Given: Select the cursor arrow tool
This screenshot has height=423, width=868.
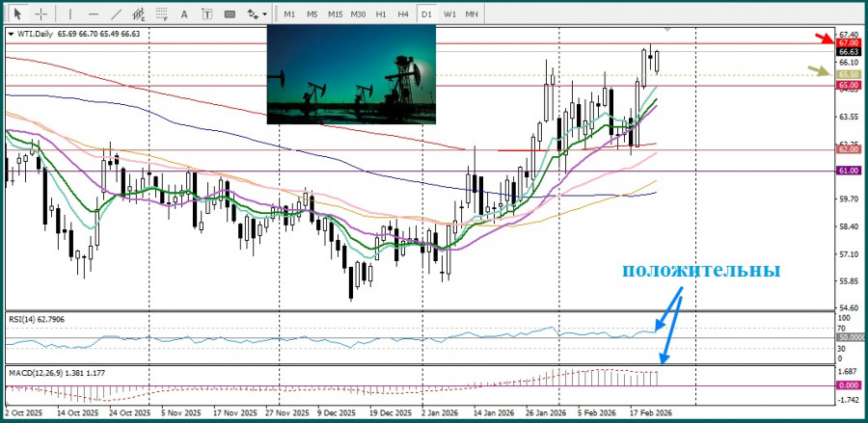Looking at the screenshot, I should [16, 13].
